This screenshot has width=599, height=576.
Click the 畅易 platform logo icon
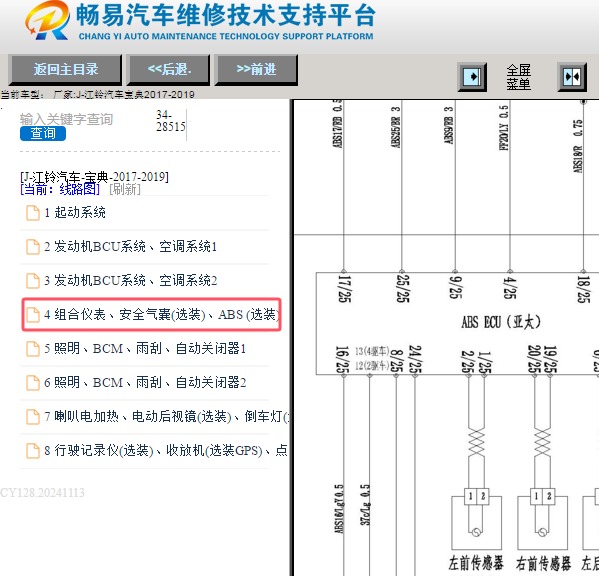pyautogui.click(x=48, y=20)
